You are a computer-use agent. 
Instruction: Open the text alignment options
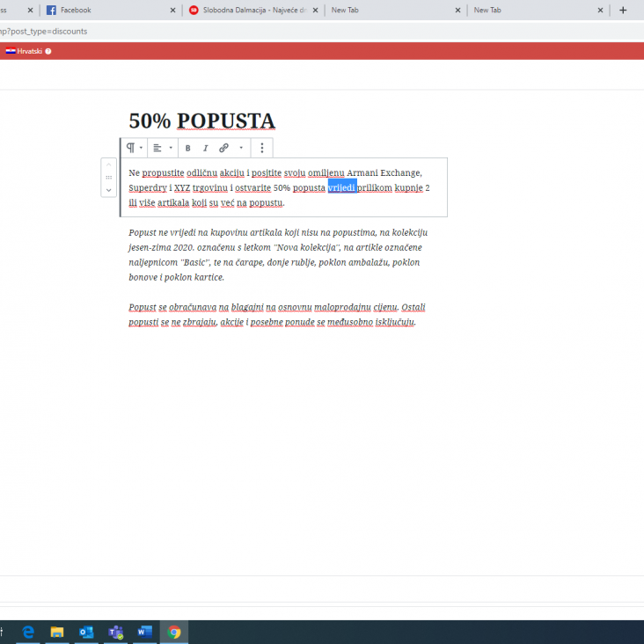tap(162, 148)
